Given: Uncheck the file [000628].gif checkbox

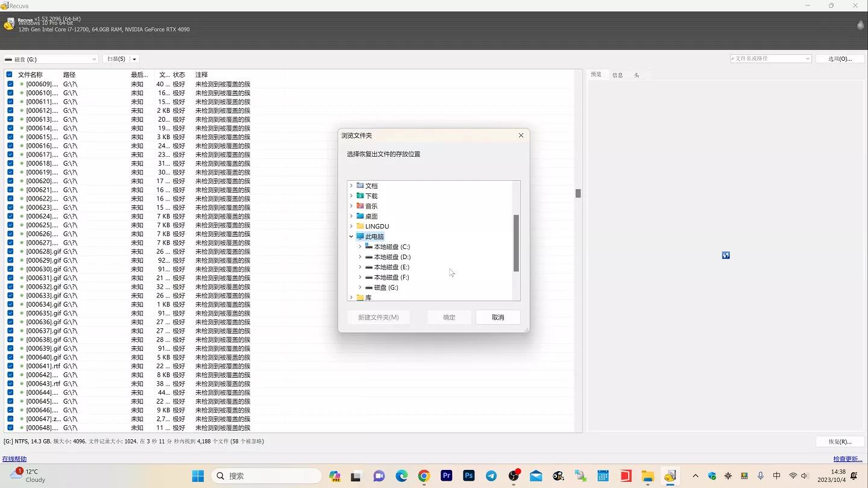Looking at the screenshot, I should [x=10, y=251].
